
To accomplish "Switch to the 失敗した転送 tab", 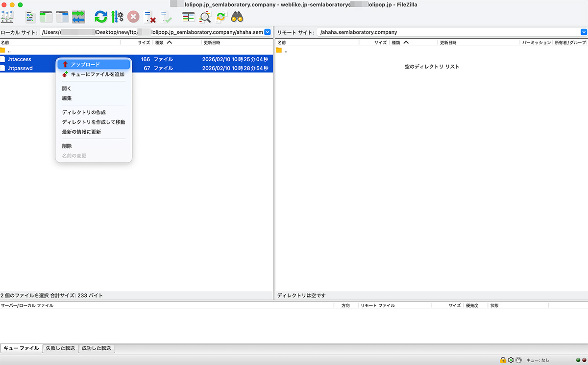I will tap(61, 348).
